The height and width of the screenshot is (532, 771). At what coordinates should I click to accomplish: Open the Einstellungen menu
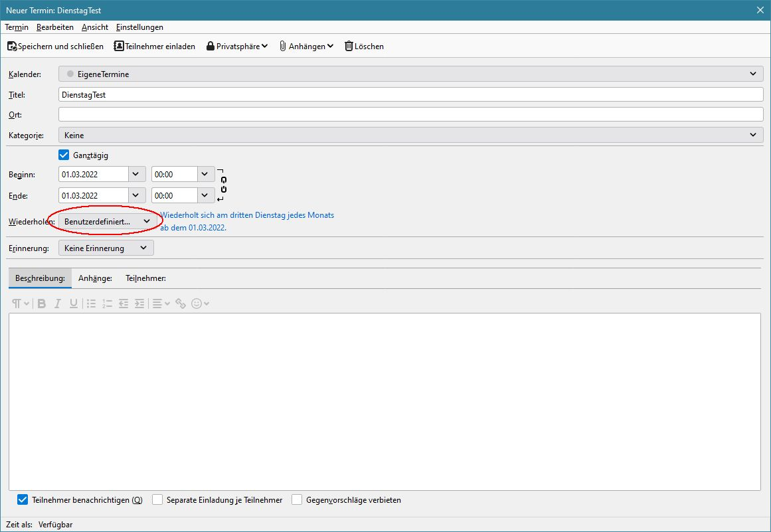click(139, 27)
